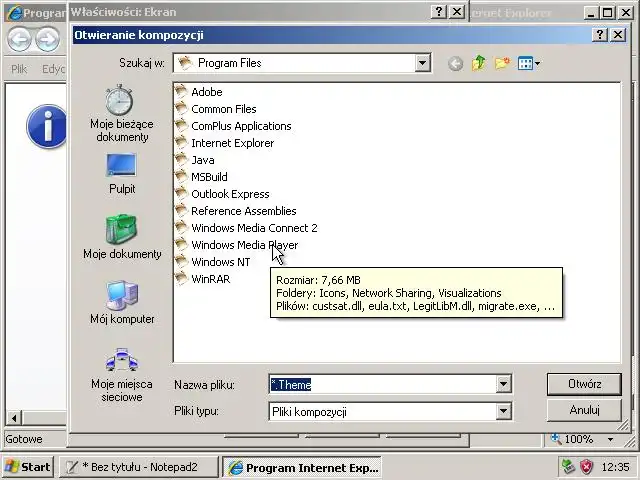Image resolution: width=640 pixels, height=480 pixels.
Task: Click the Anuluj button
Action: tap(584, 410)
